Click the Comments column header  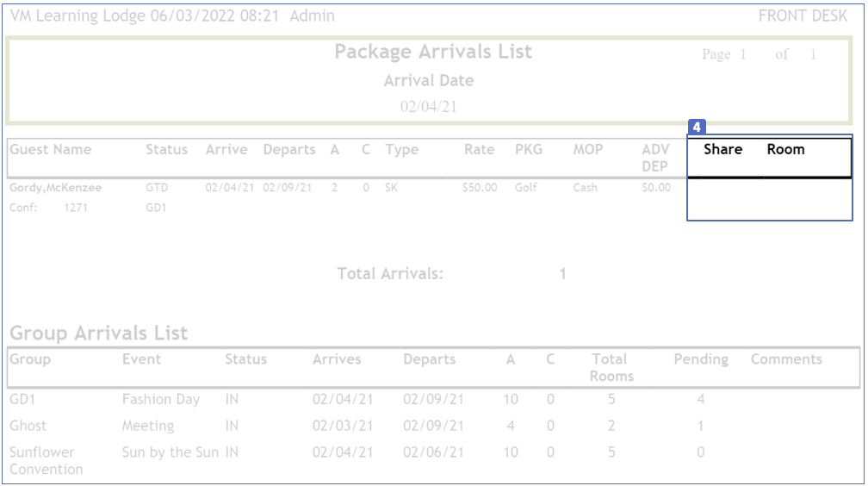[x=786, y=359]
